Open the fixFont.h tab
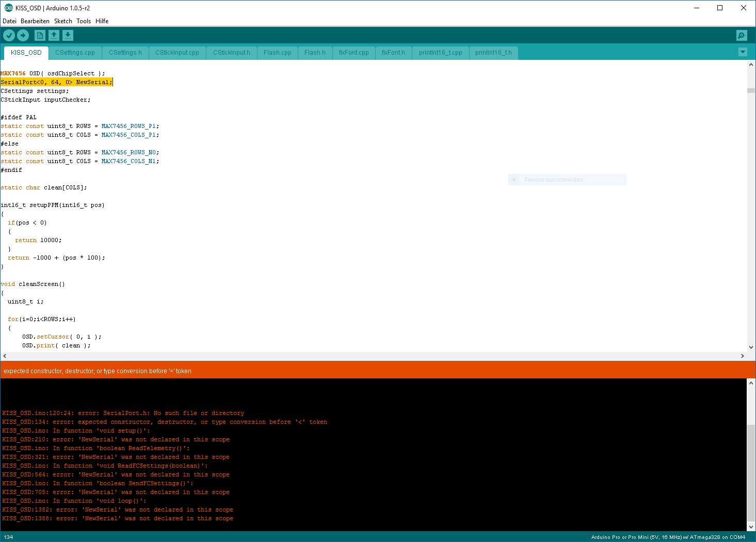The width and height of the screenshot is (756, 542). click(x=393, y=53)
